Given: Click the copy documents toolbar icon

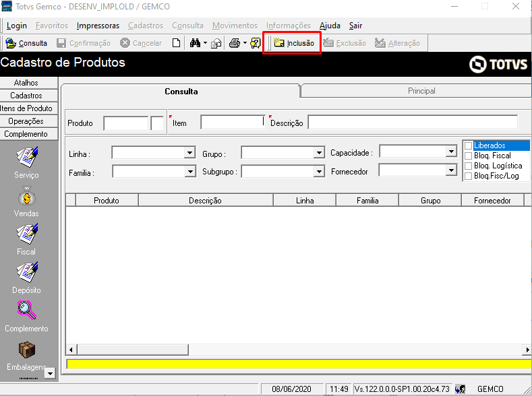Looking at the screenshot, I should pos(216,43).
